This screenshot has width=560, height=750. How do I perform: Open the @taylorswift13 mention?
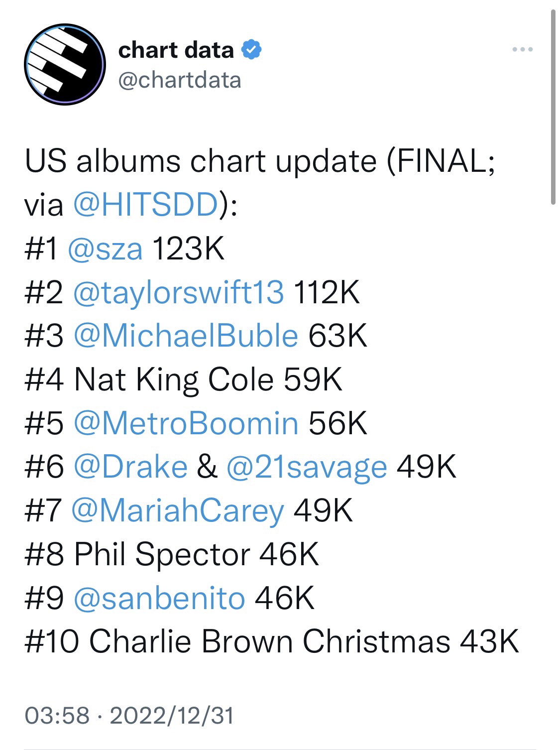pos(178,292)
